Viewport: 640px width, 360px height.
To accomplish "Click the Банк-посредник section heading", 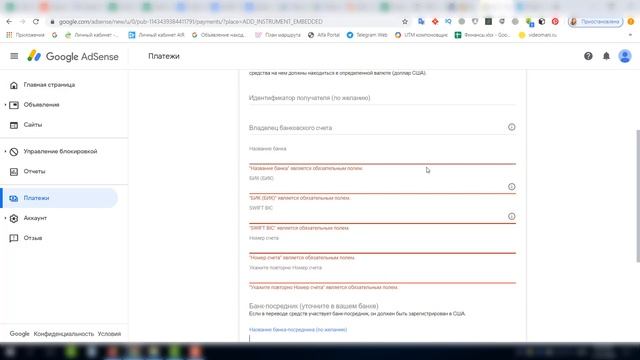I will coord(313,306).
